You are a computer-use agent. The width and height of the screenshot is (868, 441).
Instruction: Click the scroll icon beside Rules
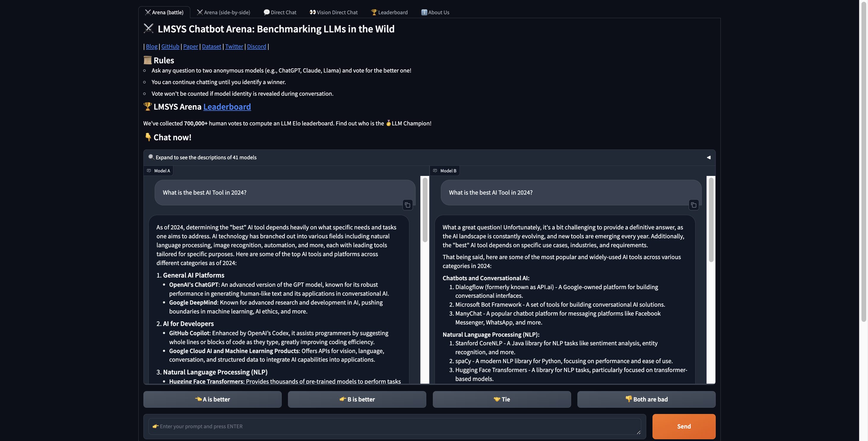pos(148,60)
